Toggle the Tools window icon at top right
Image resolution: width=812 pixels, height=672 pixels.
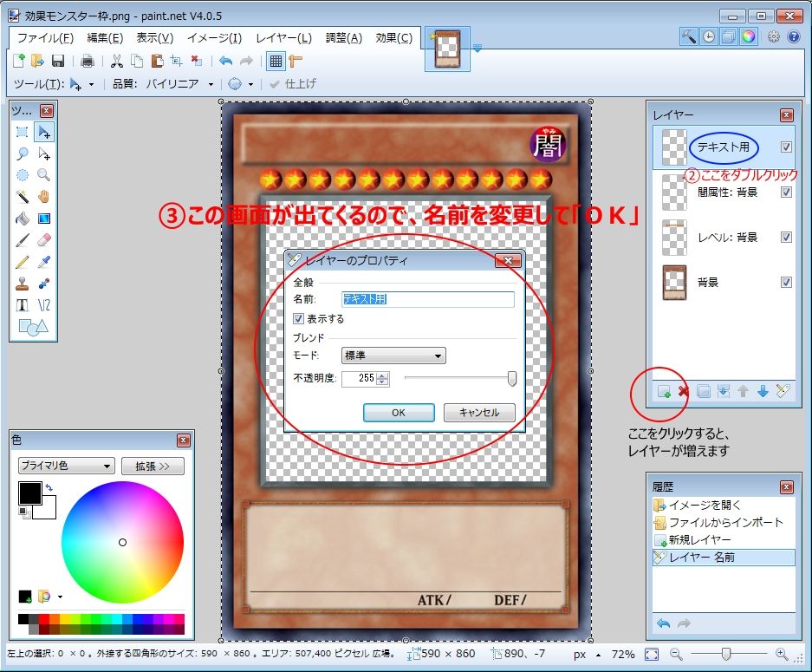(x=689, y=36)
